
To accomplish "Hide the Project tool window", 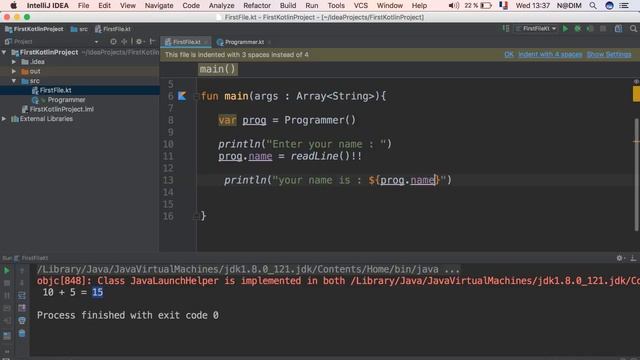I will (x=152, y=42).
